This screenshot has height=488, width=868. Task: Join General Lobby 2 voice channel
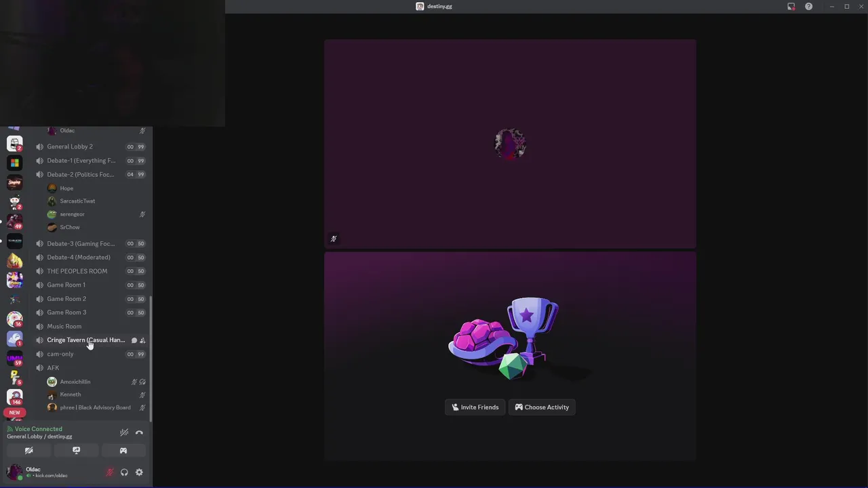(90, 146)
